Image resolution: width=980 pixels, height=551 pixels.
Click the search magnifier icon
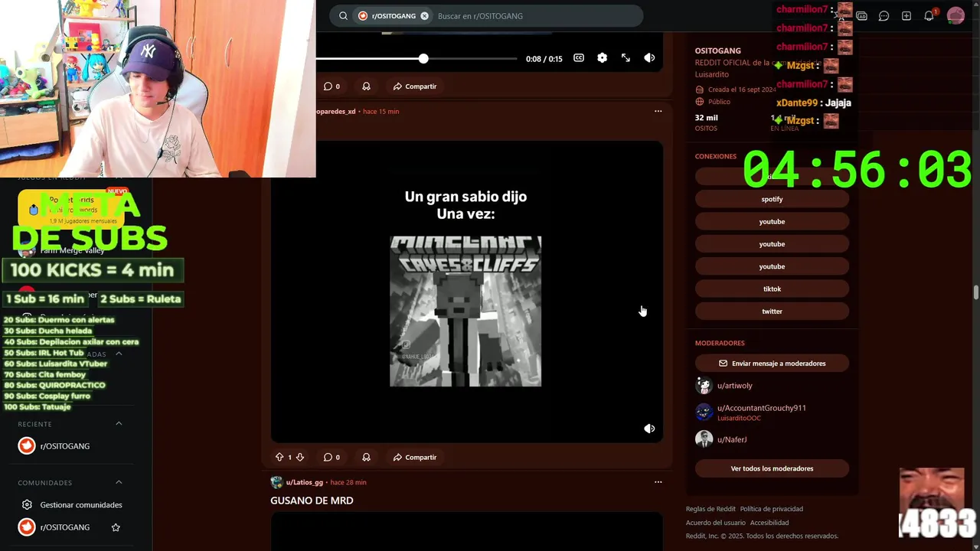coord(343,15)
